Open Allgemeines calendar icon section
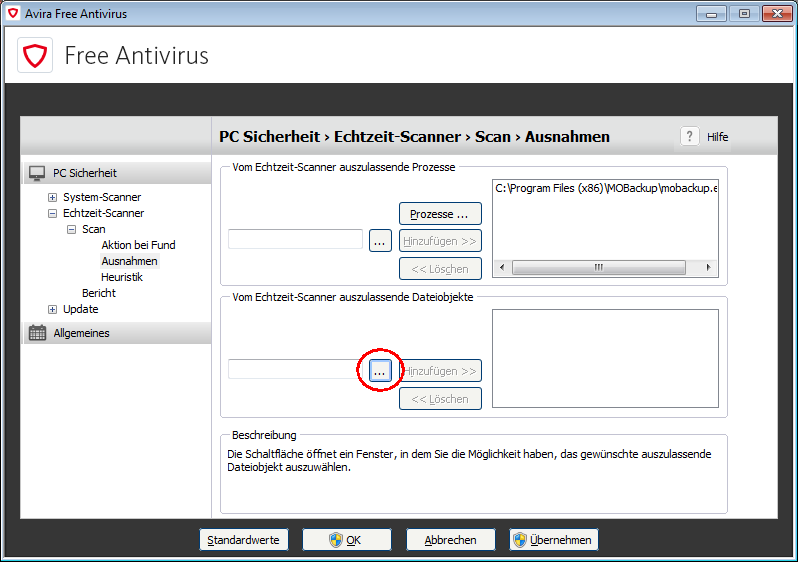This screenshot has height=562, width=798. coord(37,333)
